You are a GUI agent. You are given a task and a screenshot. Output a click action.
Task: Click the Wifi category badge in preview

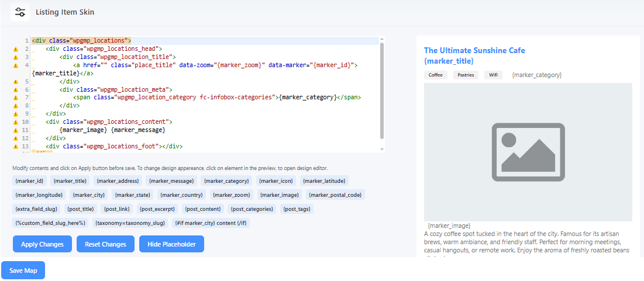(493, 75)
